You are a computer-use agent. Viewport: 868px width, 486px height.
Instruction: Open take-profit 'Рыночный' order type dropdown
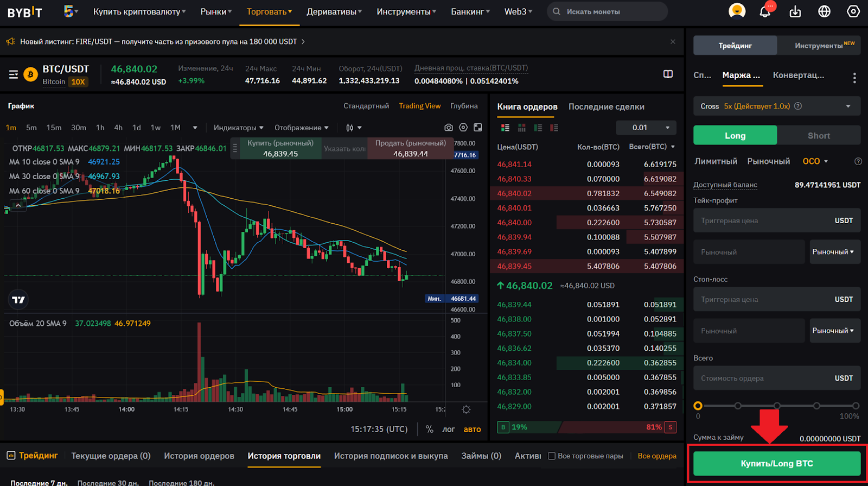click(835, 252)
